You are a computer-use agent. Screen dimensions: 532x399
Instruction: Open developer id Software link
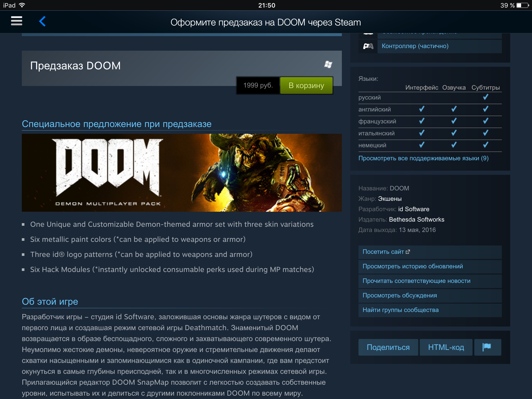414,209
